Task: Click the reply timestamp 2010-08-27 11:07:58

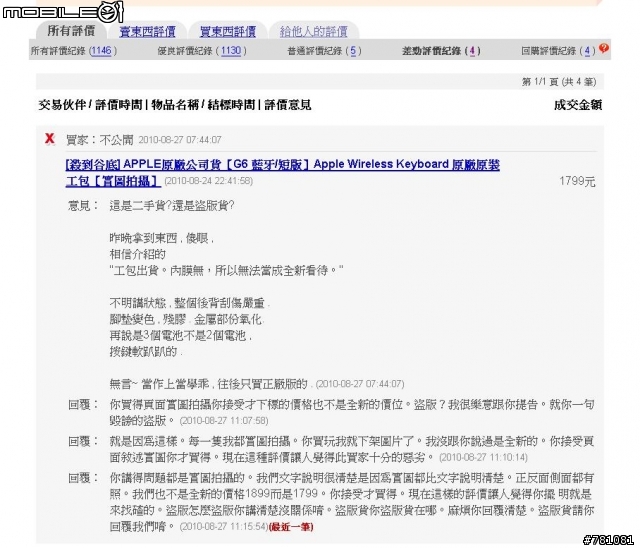Action: (224, 420)
